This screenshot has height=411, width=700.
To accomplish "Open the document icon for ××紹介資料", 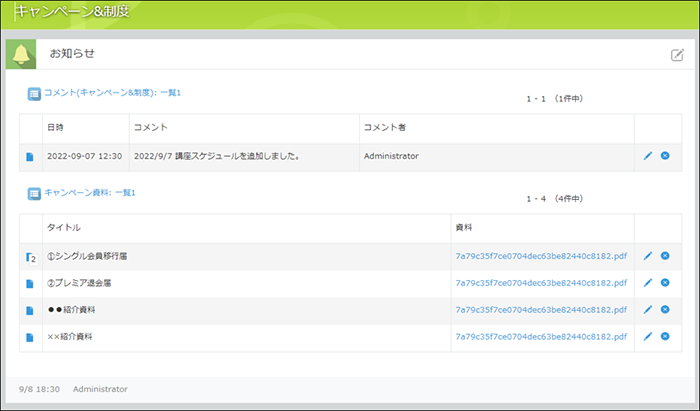I will [x=30, y=337].
